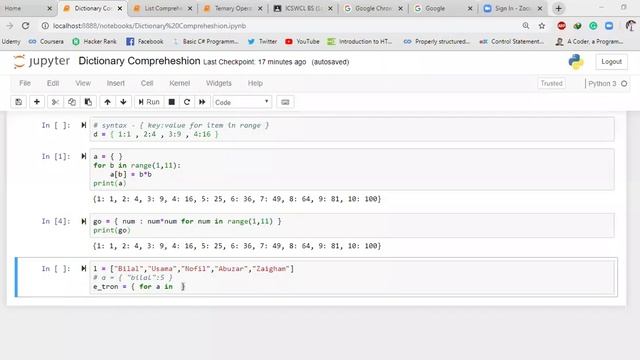Rename notebook title Dictionary Compreheshion
This screenshot has height=360, width=640.
tap(139, 61)
